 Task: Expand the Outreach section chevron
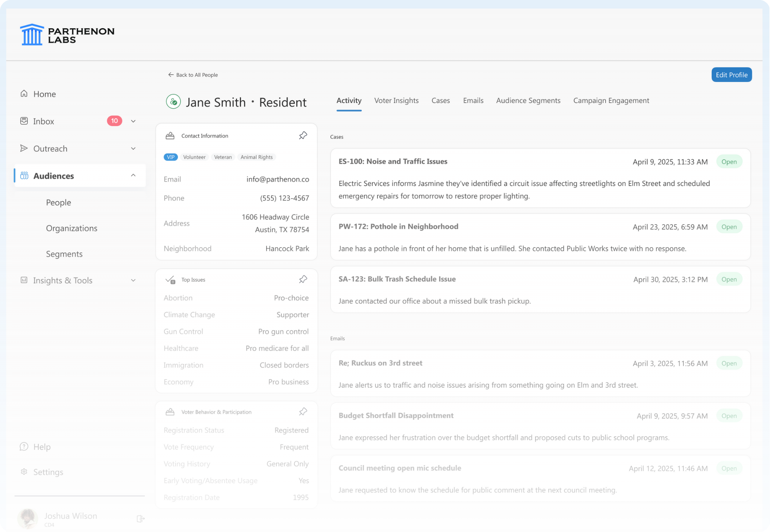[133, 149]
